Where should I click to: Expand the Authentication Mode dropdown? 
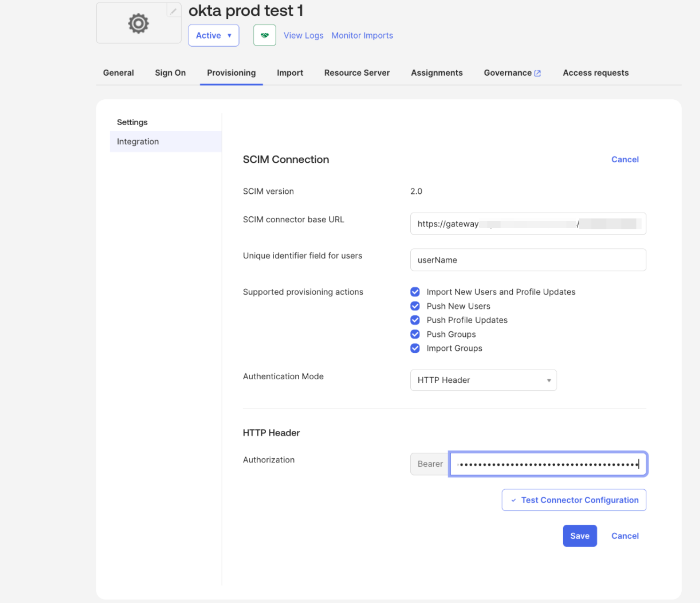pos(483,380)
